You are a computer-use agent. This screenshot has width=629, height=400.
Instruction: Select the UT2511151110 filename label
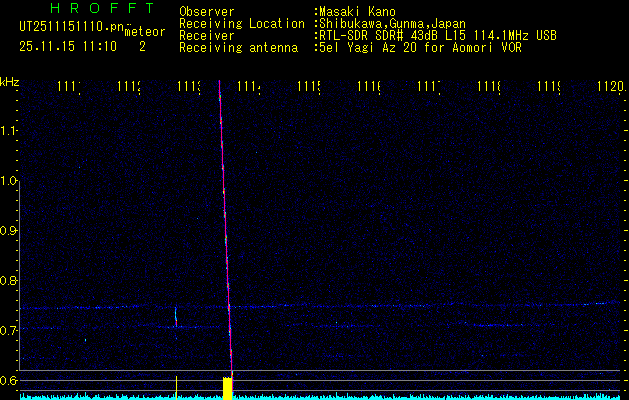pos(66,27)
